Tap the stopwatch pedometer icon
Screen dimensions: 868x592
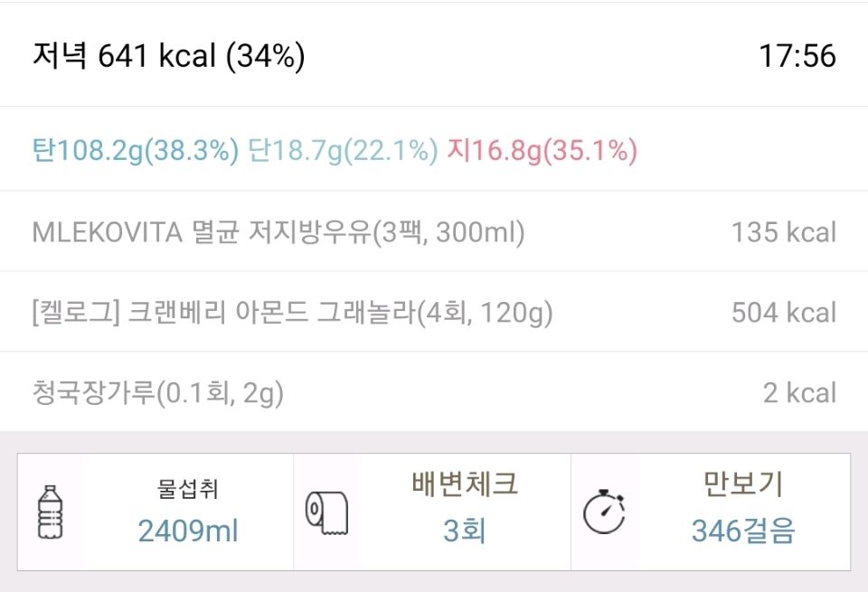(604, 512)
